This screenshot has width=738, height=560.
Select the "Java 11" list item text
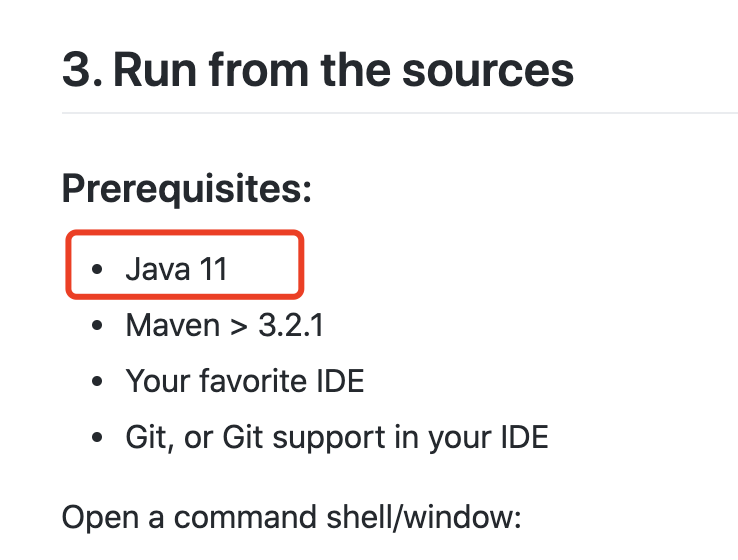pyautogui.click(x=176, y=269)
